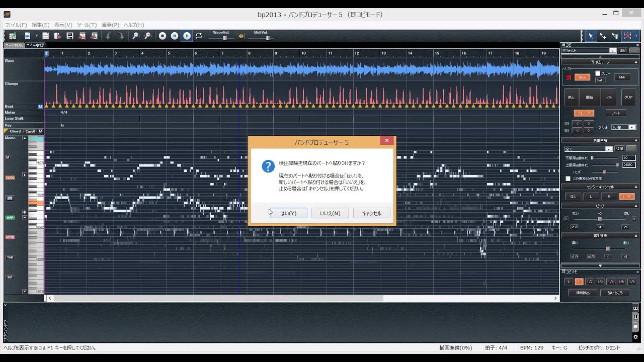
Task: Click the TAB icon in the left sidebar
Action: pyautogui.click(x=10, y=257)
